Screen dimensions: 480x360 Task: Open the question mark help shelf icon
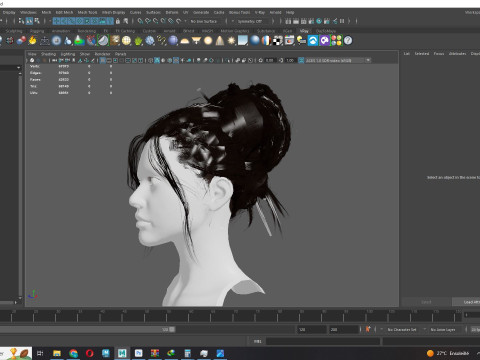tap(348, 41)
